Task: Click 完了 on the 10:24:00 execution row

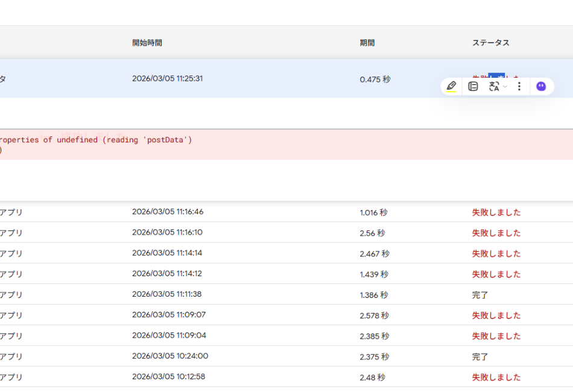Action: (481, 356)
